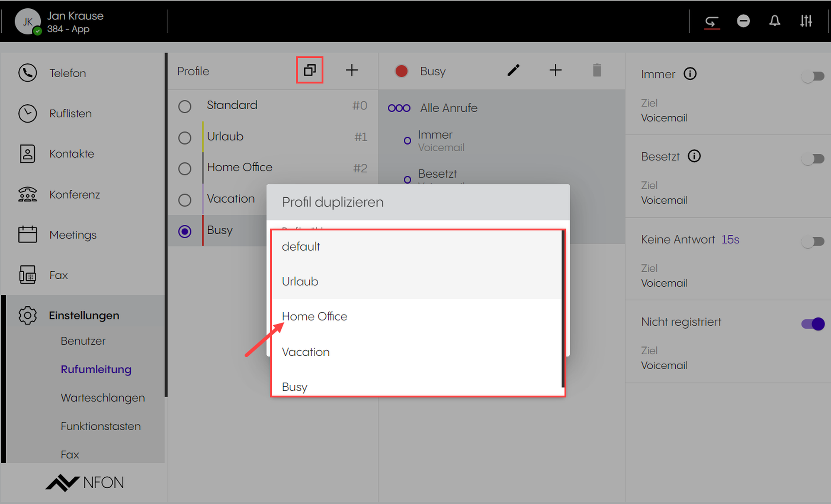Edit the Busy profile with pencil icon
The image size is (831, 504).
(513, 70)
